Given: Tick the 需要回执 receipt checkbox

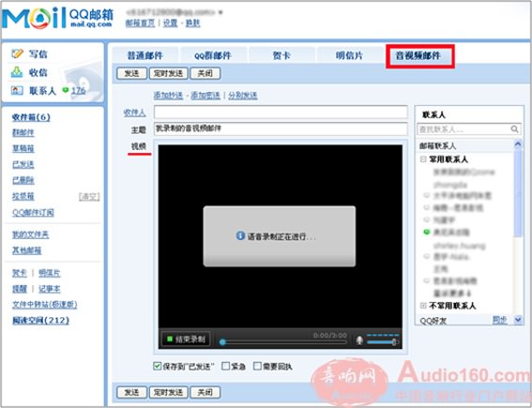Looking at the screenshot, I should coord(257,366).
